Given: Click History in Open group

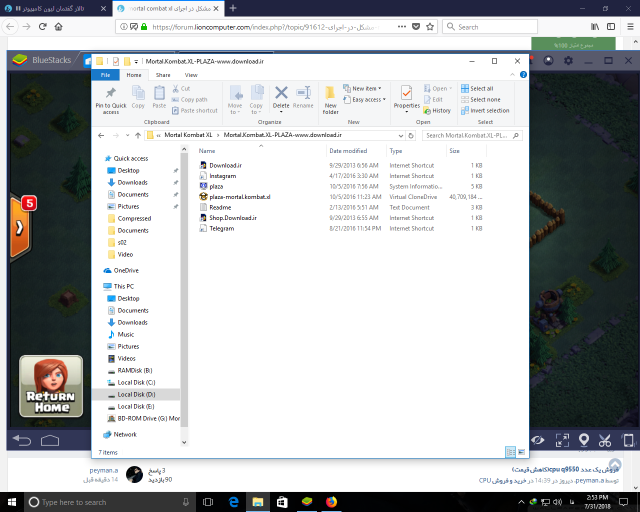Looking at the screenshot, I should pyautogui.click(x=437, y=110).
